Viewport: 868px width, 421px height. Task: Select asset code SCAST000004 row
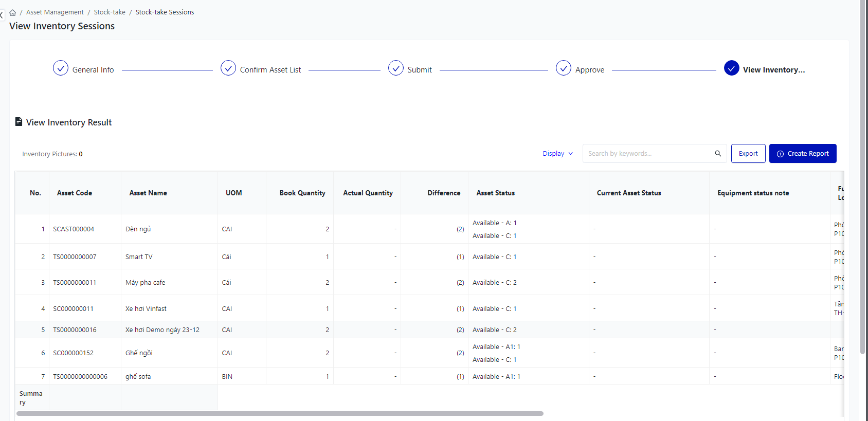pyautogui.click(x=74, y=229)
